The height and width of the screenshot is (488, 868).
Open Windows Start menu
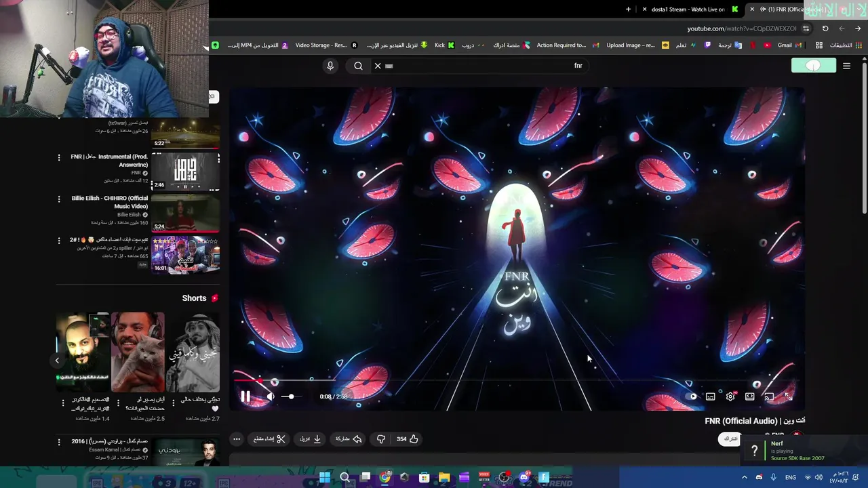point(325,477)
